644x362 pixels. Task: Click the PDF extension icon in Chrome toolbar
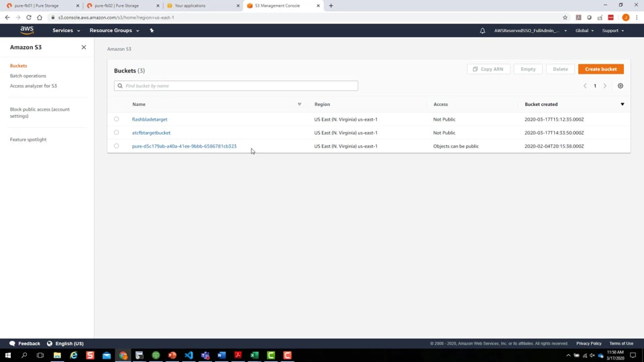coord(578,17)
